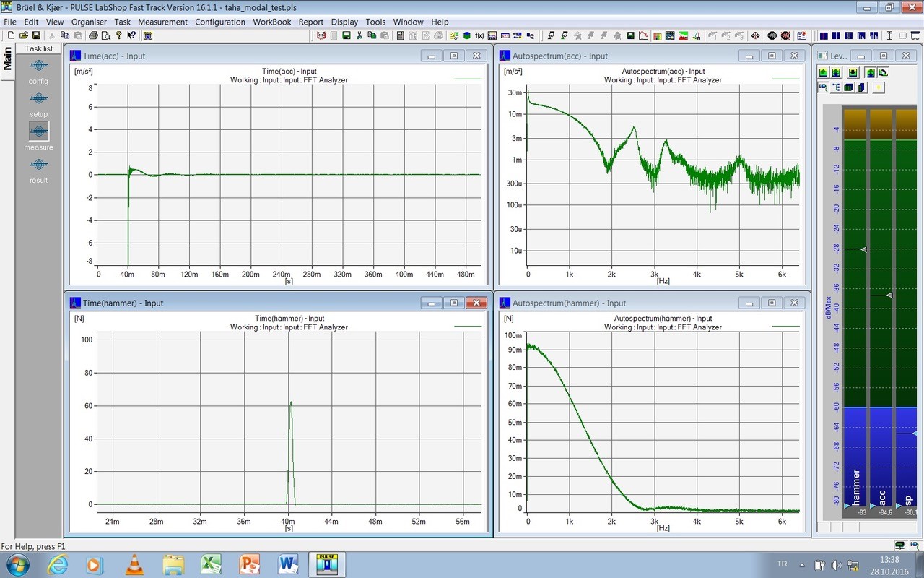
Task: Click the light bulb icon in Level panel
Action: [x=879, y=87]
